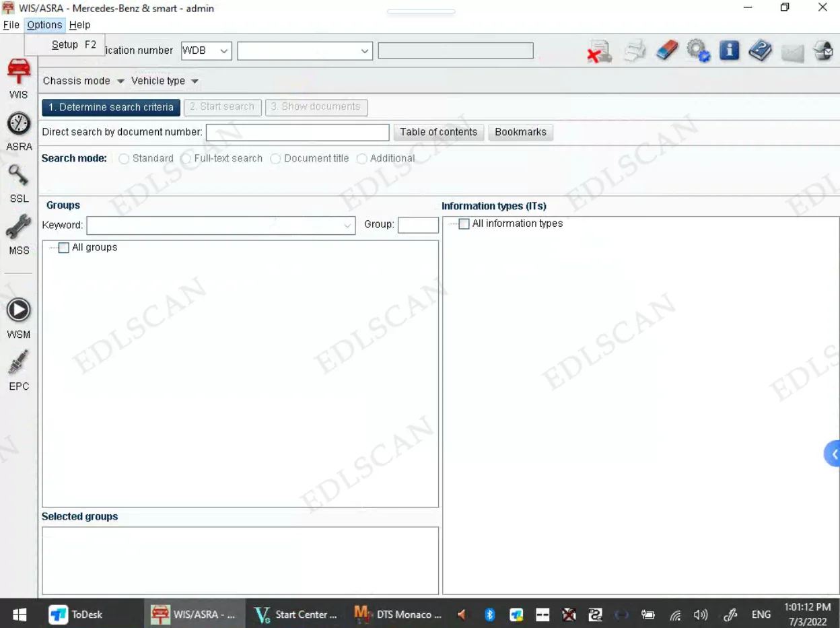Click the blue info icon
Screen dimensions: 840x628
pyautogui.click(x=730, y=51)
